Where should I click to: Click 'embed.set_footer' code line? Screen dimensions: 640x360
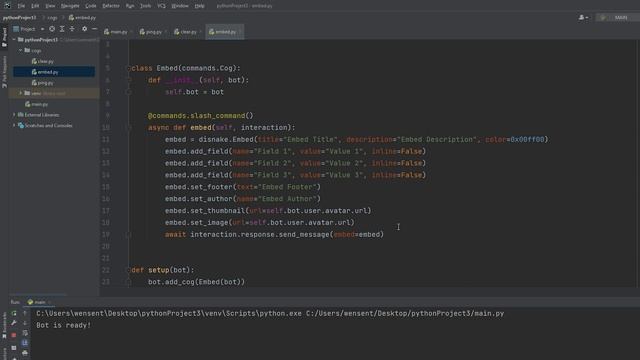[243, 187]
